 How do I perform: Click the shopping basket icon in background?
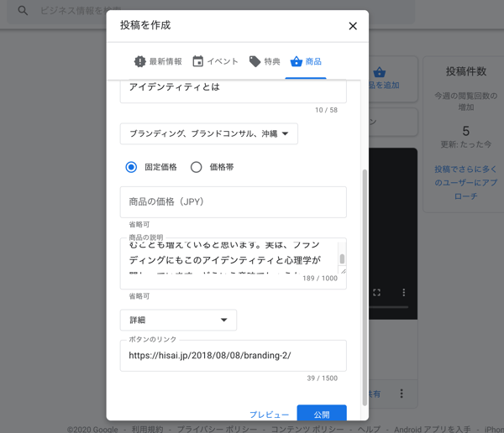click(x=380, y=72)
